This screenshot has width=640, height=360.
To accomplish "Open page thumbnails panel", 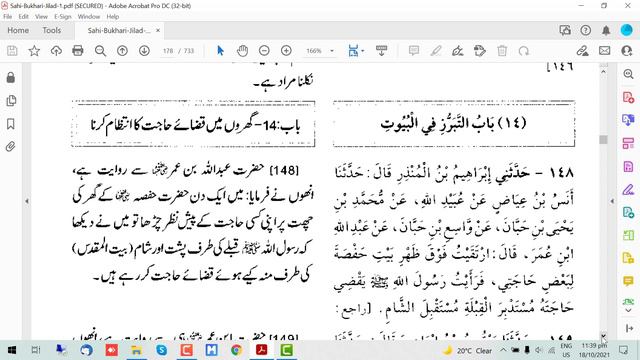I will tap(11, 100).
